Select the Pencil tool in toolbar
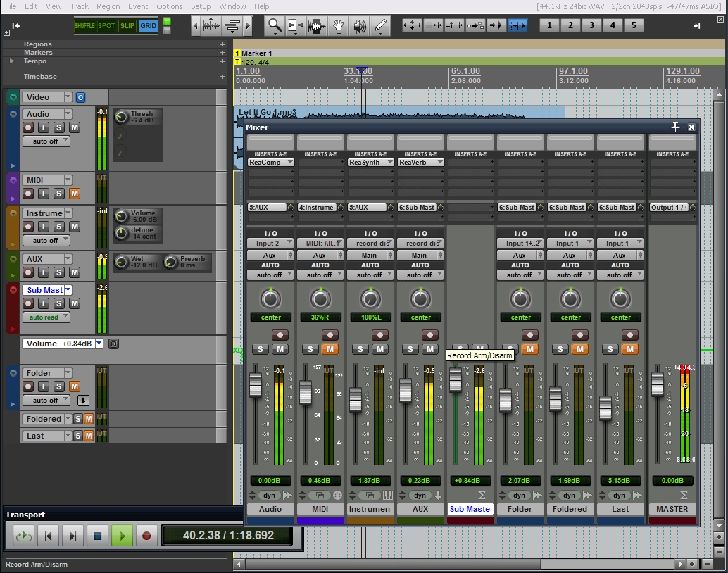728x573 pixels. click(380, 27)
